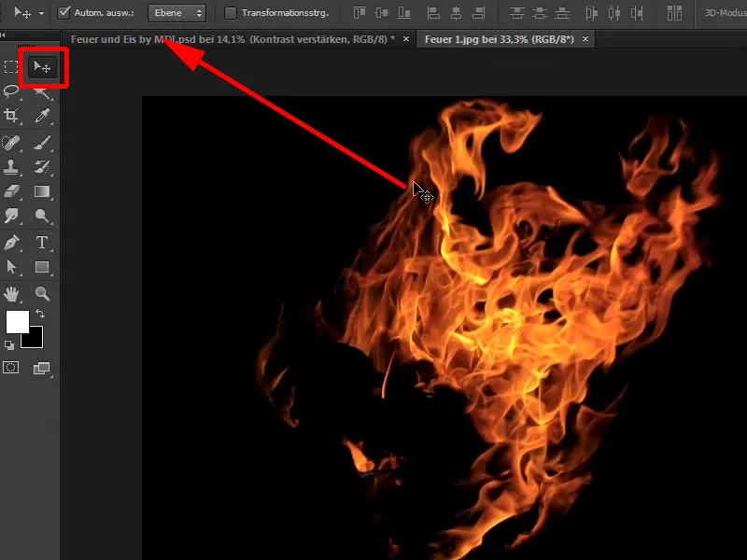Viewport: 747px width, 560px height.
Task: Change the screen mode
Action: [x=42, y=368]
